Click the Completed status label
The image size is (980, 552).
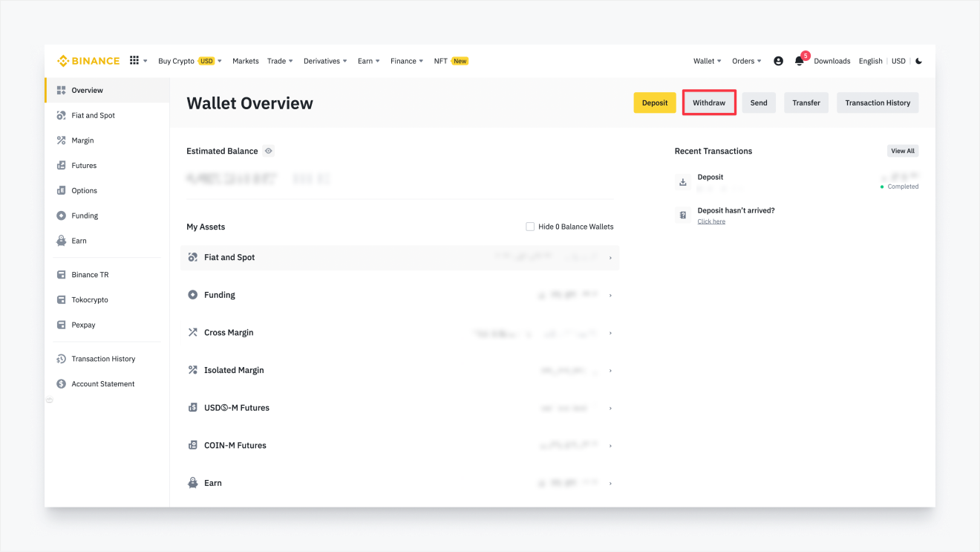coord(903,186)
